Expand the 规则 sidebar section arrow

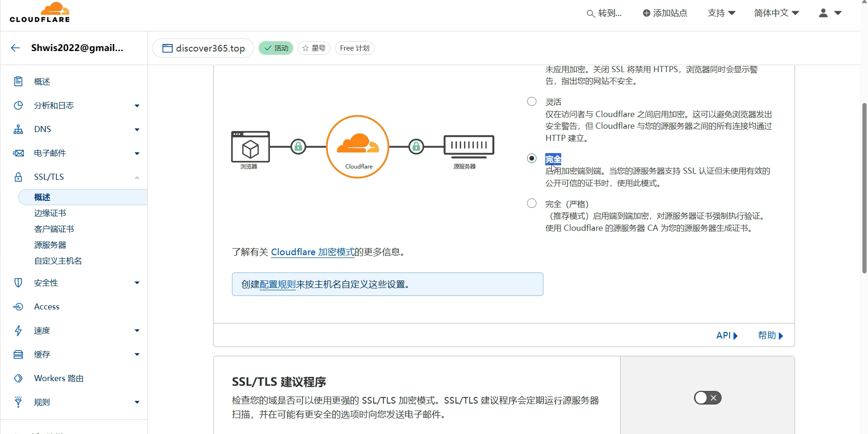tap(137, 402)
